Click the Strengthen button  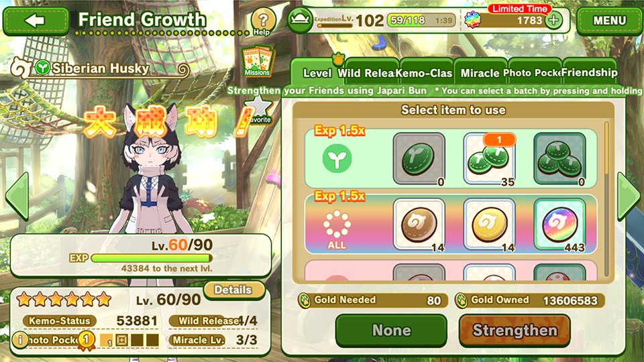pos(515,330)
